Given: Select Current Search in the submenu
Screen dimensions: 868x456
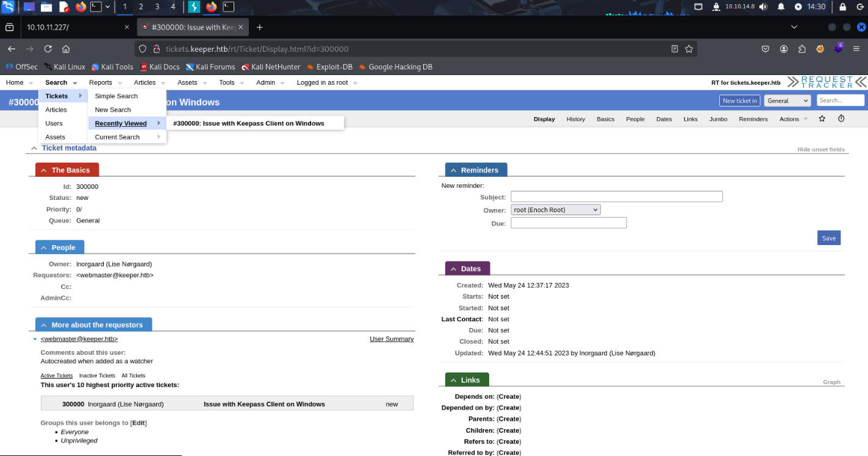Looking at the screenshot, I should [x=127, y=137].
